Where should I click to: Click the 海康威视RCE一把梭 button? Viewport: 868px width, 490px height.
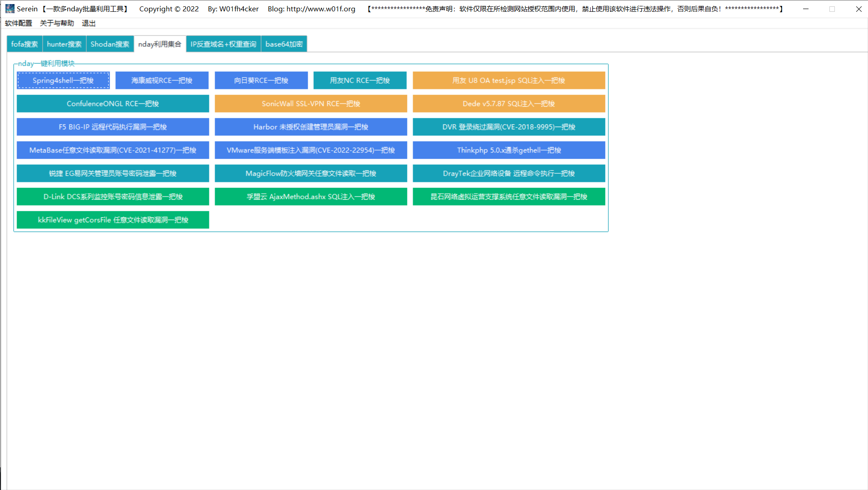tap(162, 80)
